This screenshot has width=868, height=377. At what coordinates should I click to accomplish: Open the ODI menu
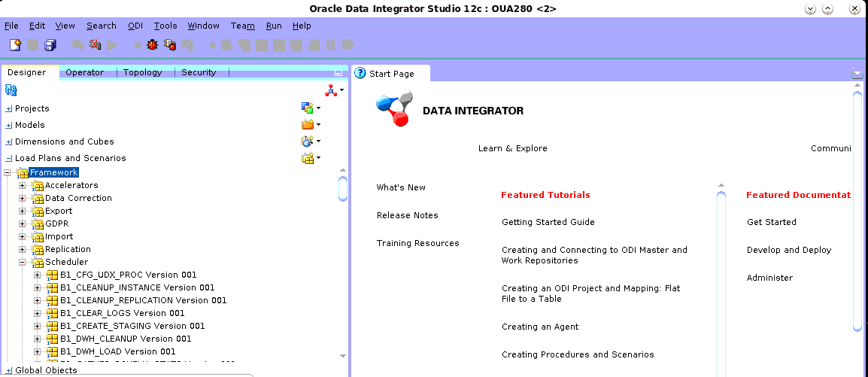[x=135, y=26]
